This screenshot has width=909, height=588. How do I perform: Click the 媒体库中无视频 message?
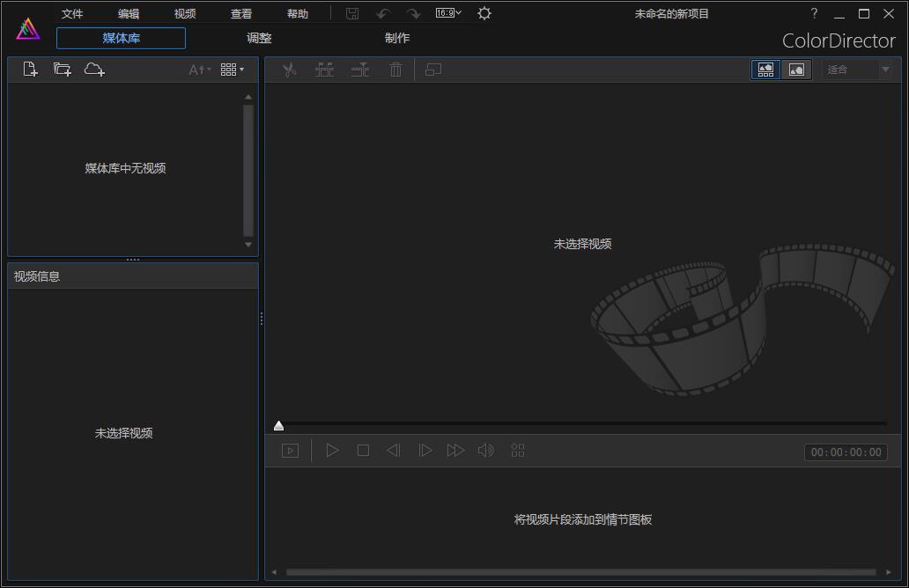coord(125,169)
